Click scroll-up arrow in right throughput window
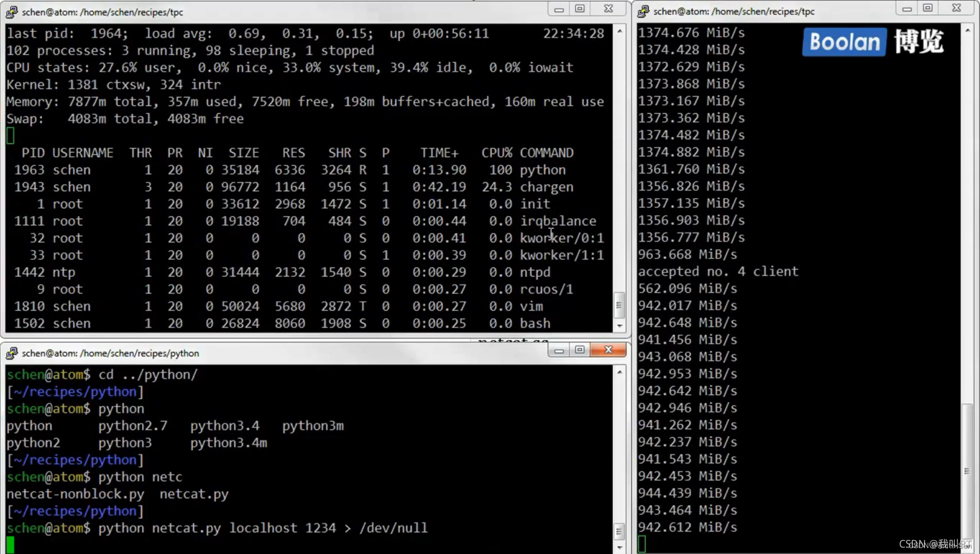The image size is (980, 554). [968, 30]
